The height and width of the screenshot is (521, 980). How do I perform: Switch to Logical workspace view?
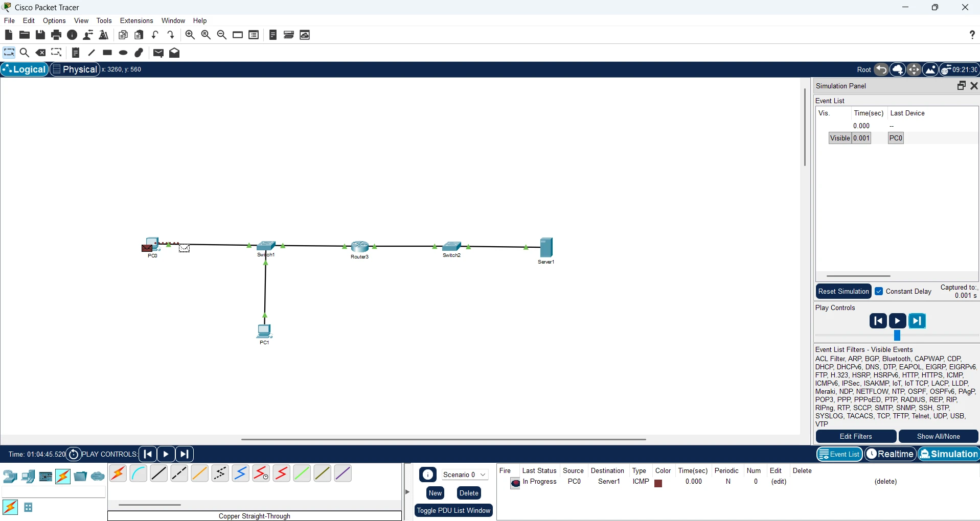coord(25,69)
